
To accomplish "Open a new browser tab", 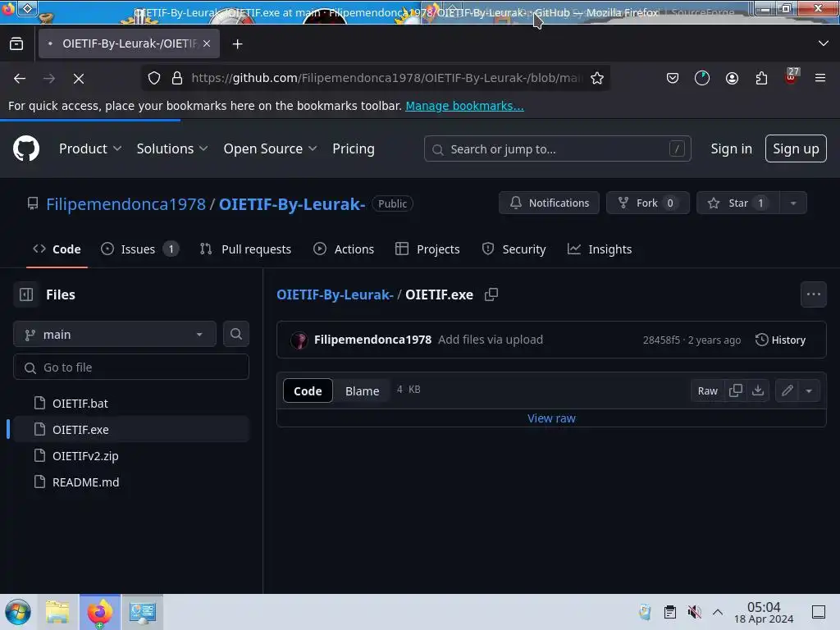I will click(x=237, y=44).
